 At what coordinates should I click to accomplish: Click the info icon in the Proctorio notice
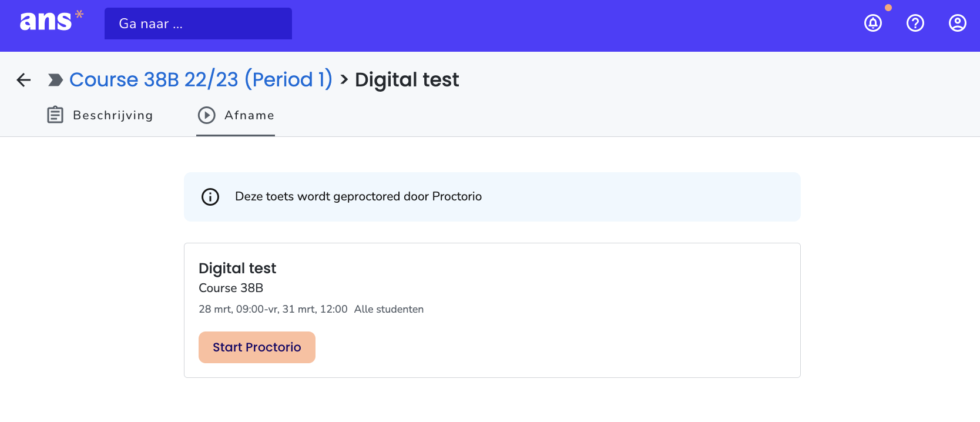coord(210,196)
